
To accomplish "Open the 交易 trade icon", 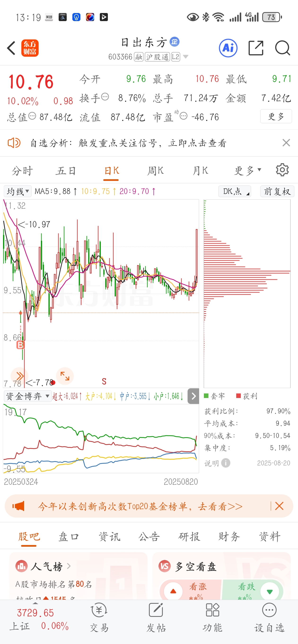I will pos(99,610).
